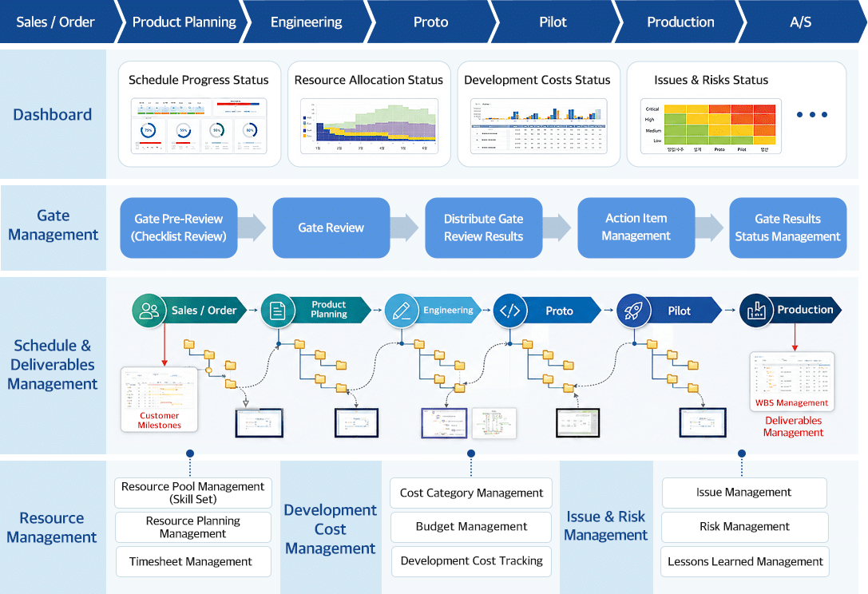868x594 pixels.
Task: Open Schedule Progress Status chart thumbnail
Action: pos(200,126)
